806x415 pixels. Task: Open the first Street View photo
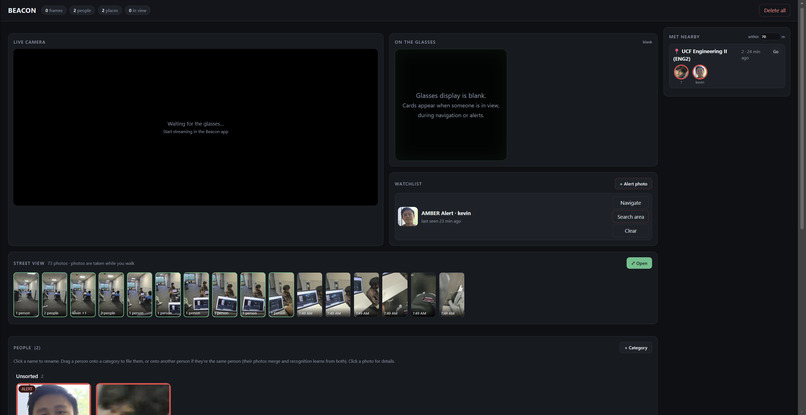[26, 295]
